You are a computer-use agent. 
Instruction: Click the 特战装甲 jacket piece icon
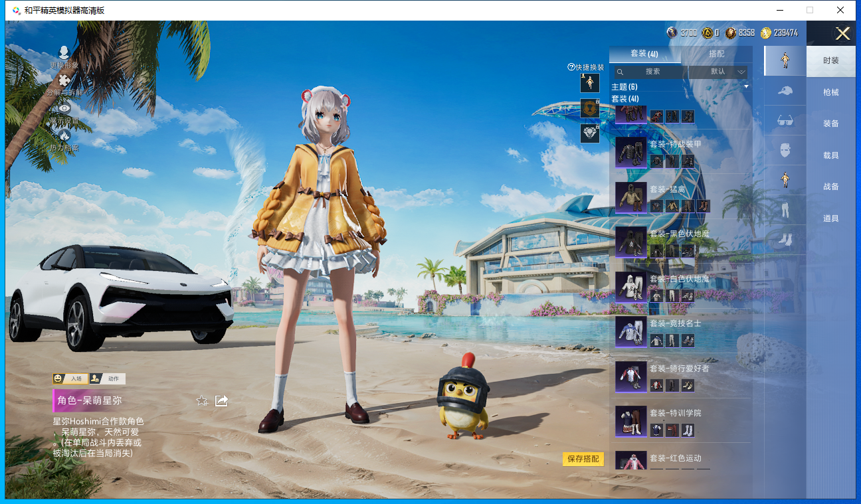click(x=656, y=161)
